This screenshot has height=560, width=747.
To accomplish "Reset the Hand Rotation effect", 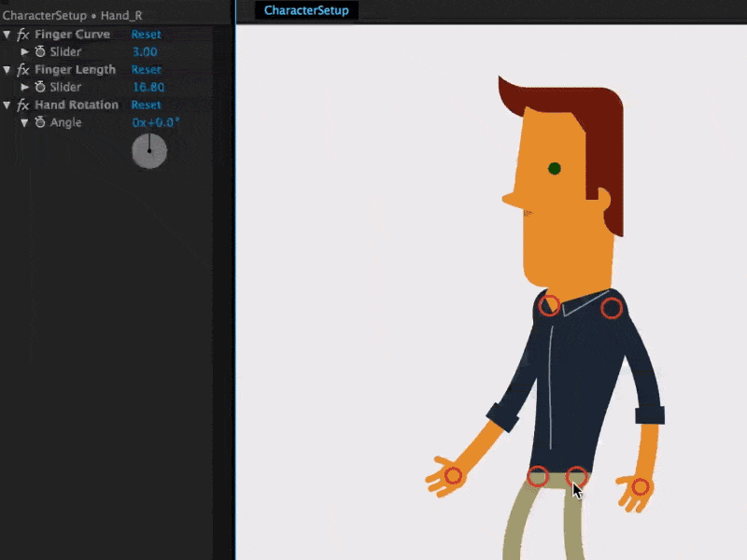I will coord(146,105).
